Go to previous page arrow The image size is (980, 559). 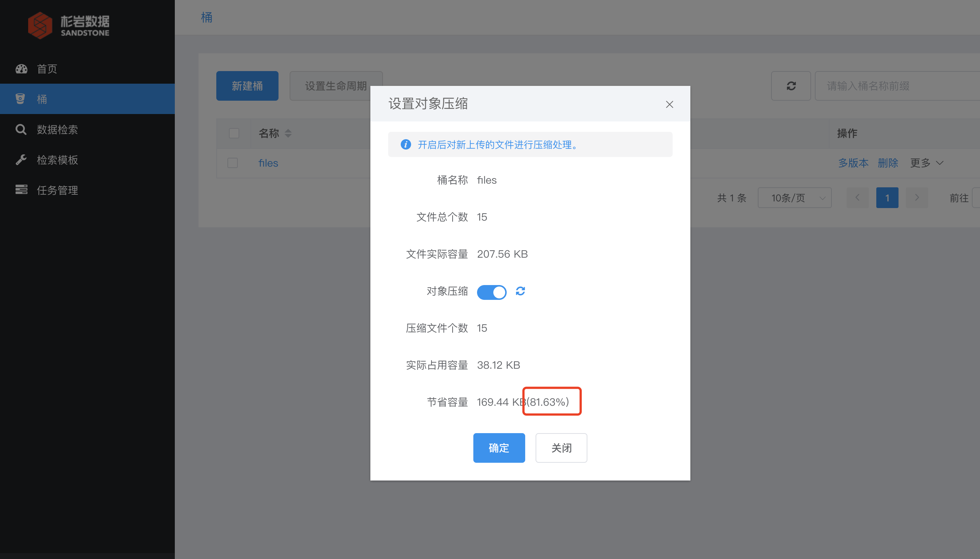click(857, 198)
